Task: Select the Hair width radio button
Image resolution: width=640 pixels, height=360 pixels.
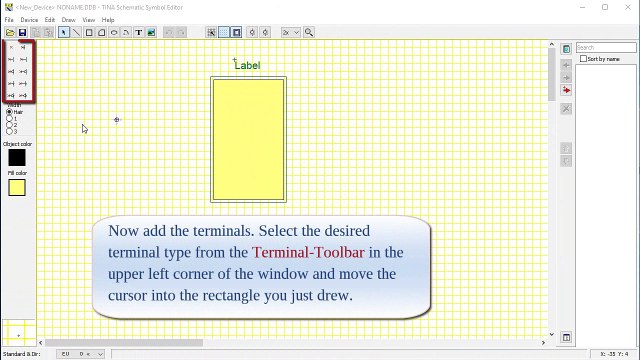Action: [9, 112]
